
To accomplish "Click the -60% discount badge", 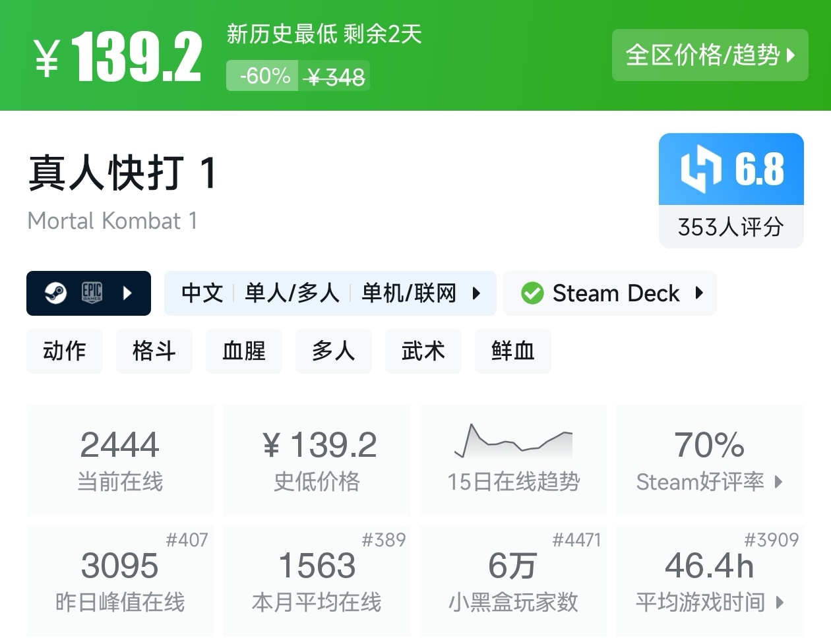I will coord(262,76).
